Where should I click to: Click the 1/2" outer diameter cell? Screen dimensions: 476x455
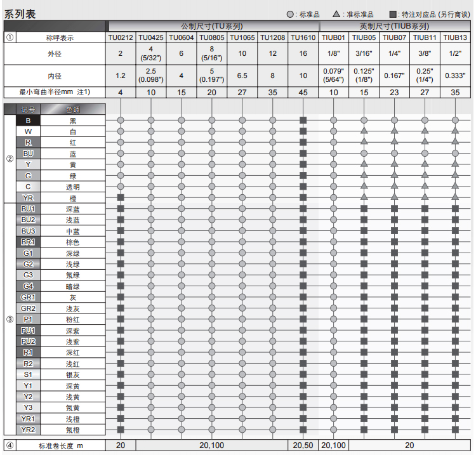coord(455,54)
